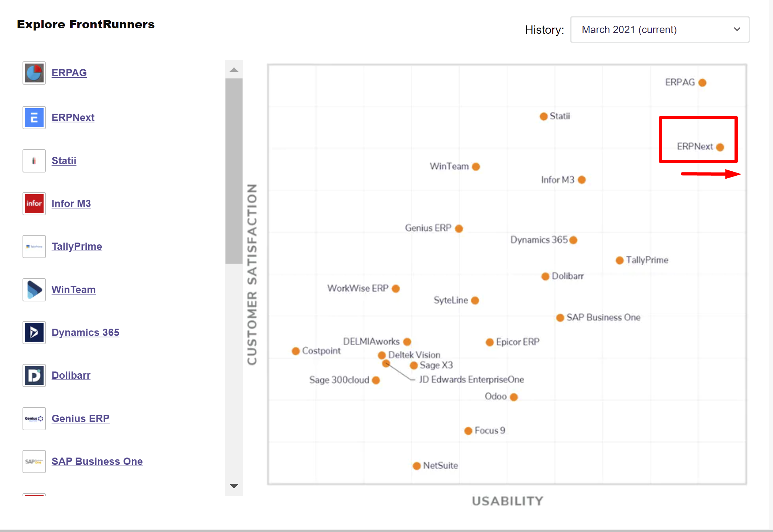This screenshot has width=773, height=532.
Task: Click the Dolibarr logo icon
Action: [34, 375]
